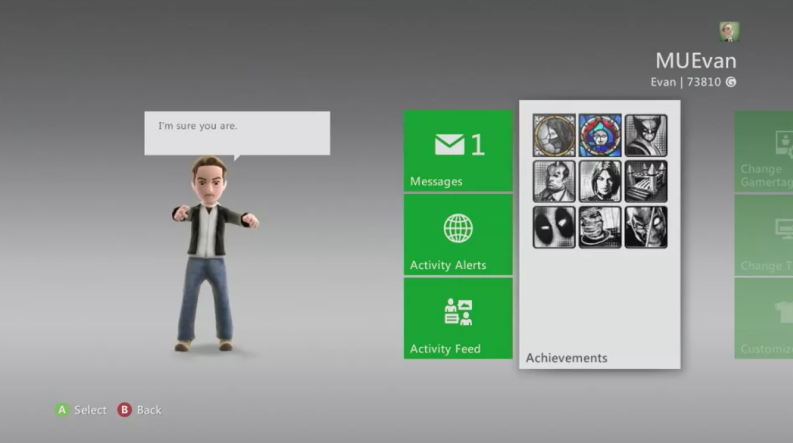Click the globe icon in Activity Alerts
793x443 pixels.
[x=458, y=229]
